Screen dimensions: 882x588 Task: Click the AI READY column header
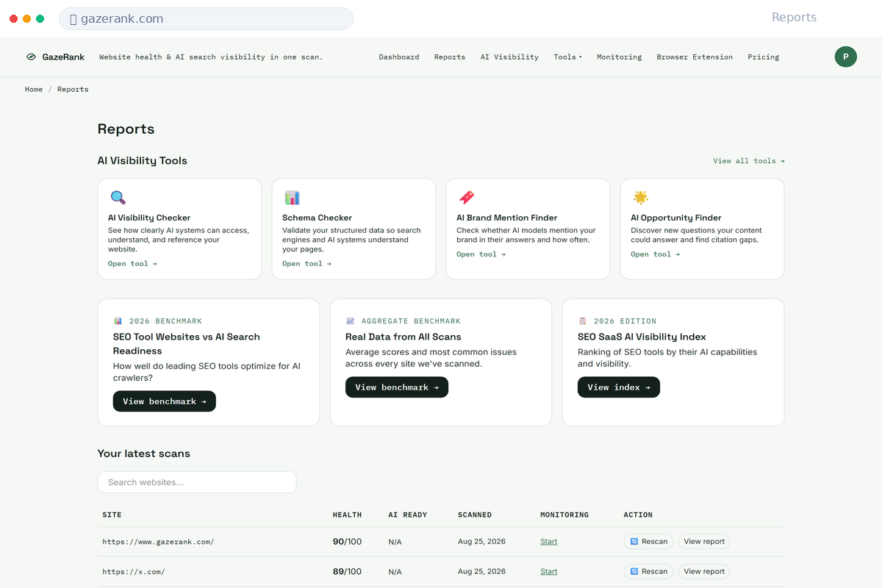(408, 514)
